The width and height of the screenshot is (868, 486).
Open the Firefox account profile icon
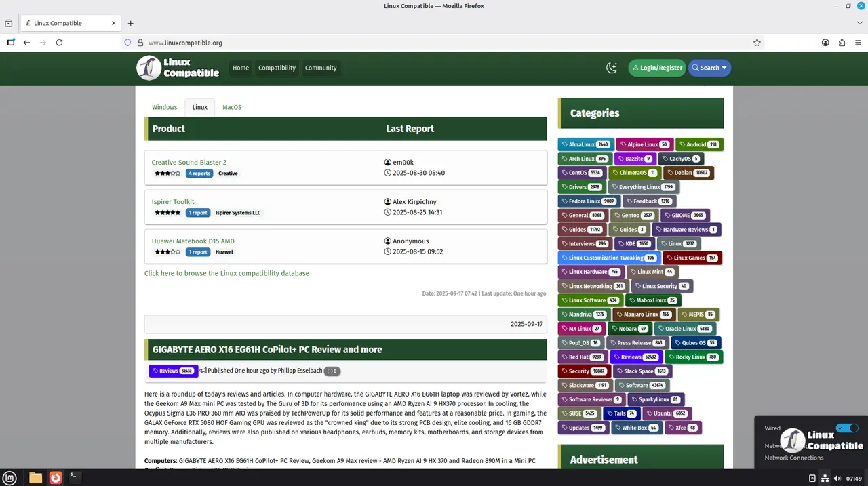click(825, 43)
